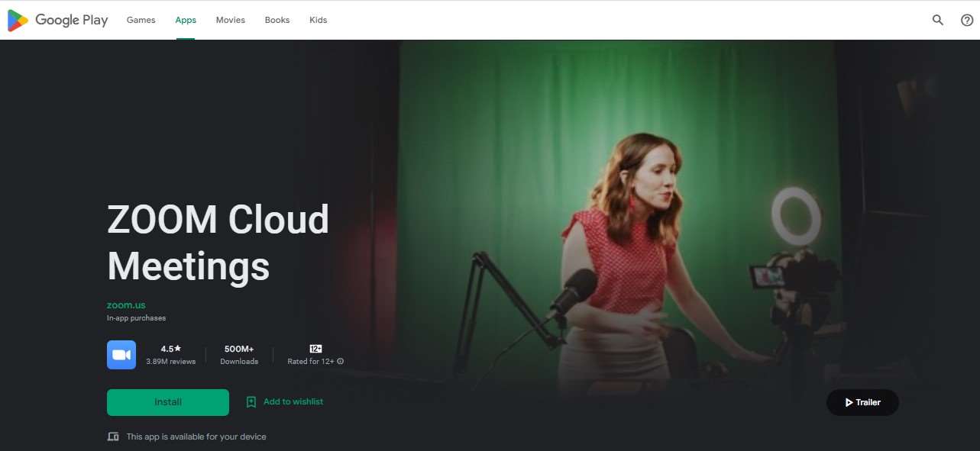The height and width of the screenshot is (451, 980).
Task: Open the zoom.us developer link
Action: (x=126, y=305)
